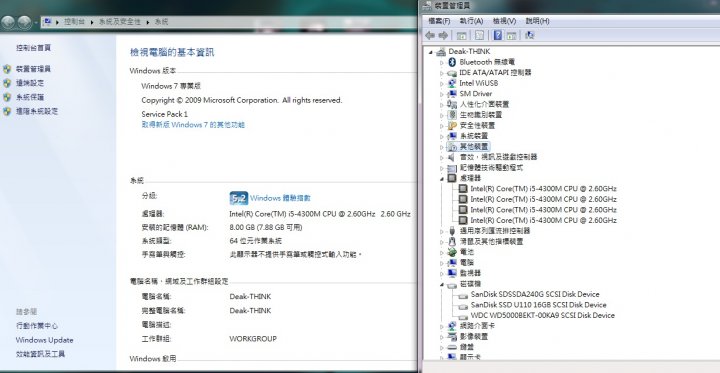720x373 pixels.
Task: Click the Intel WiUSB device icon
Action: click(x=452, y=83)
